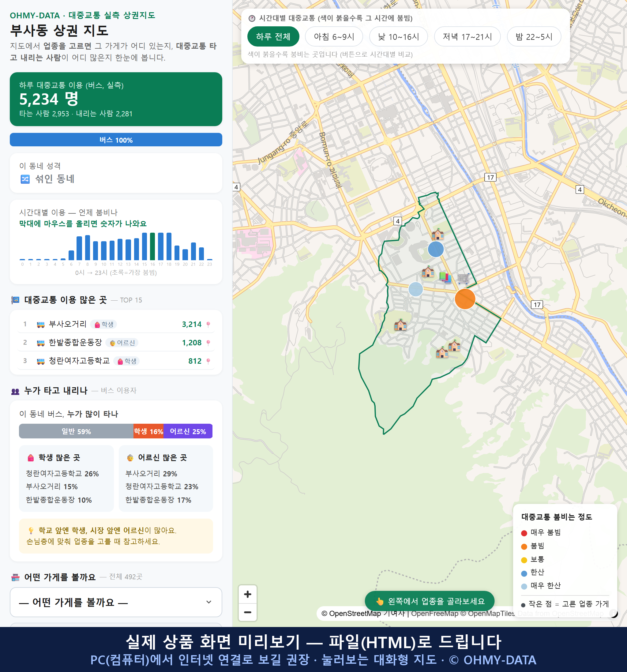Image resolution: width=627 pixels, height=672 pixels.
Task: Click the 학생 tag on 부사오거리 row
Action: [x=104, y=325]
